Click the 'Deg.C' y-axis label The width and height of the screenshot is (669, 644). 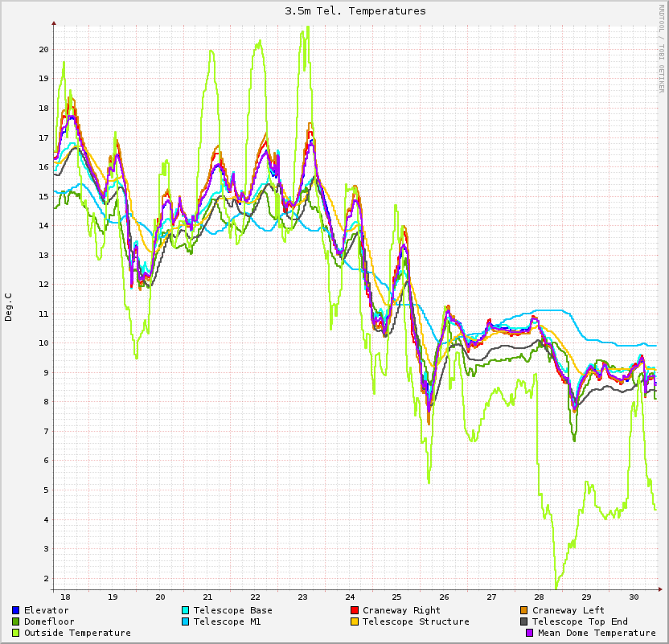click(9, 307)
